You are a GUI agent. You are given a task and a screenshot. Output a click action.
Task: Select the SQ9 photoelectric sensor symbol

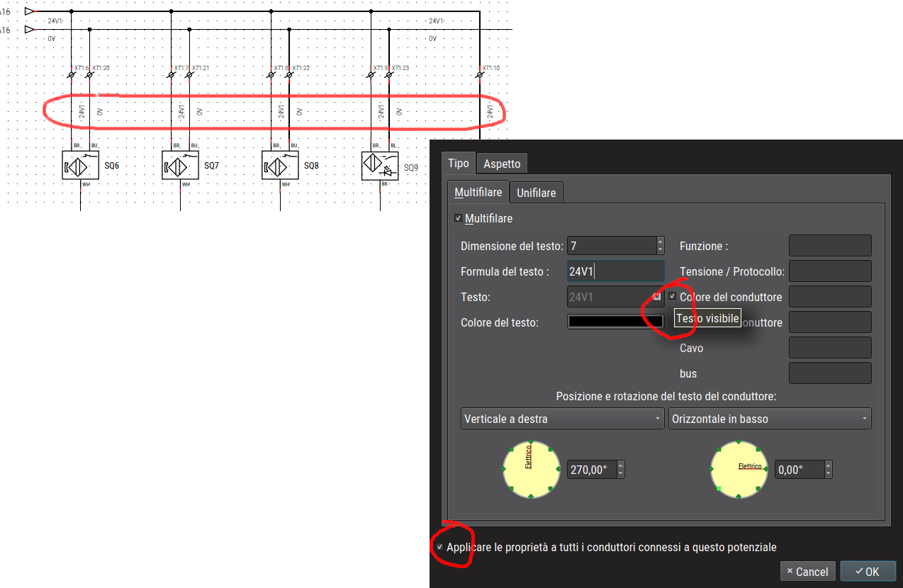coord(380,166)
